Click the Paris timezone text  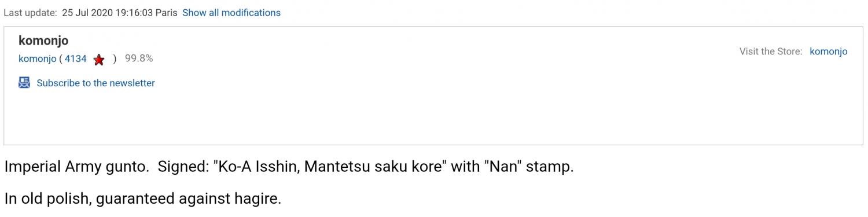(x=166, y=12)
